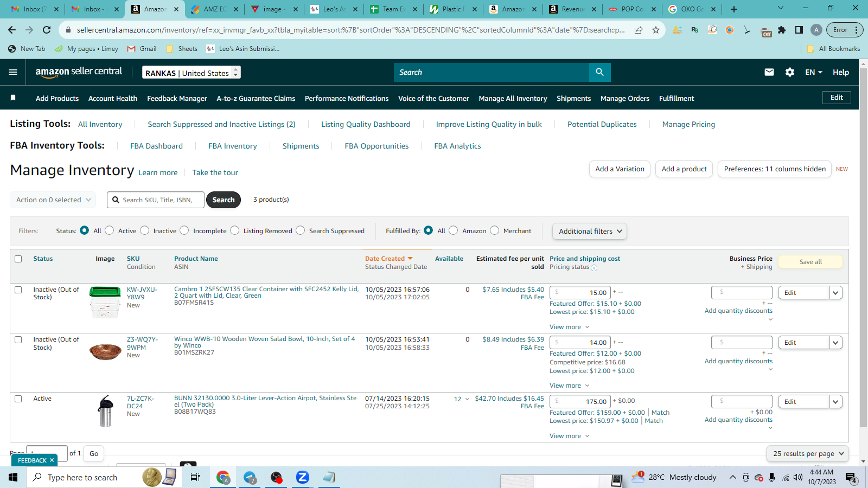
Task: Click the bookmark flag icon beside Add Products
Action: coord(13,98)
